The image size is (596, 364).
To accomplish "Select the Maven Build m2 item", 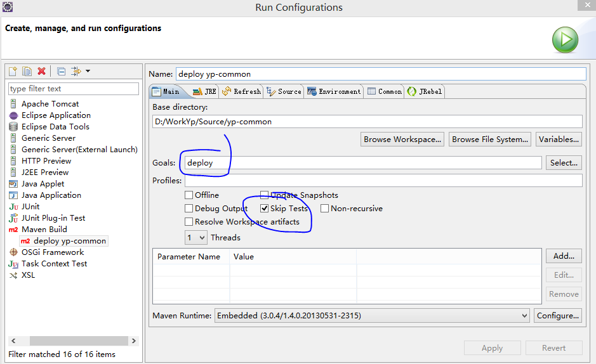I will pyautogui.click(x=44, y=230).
